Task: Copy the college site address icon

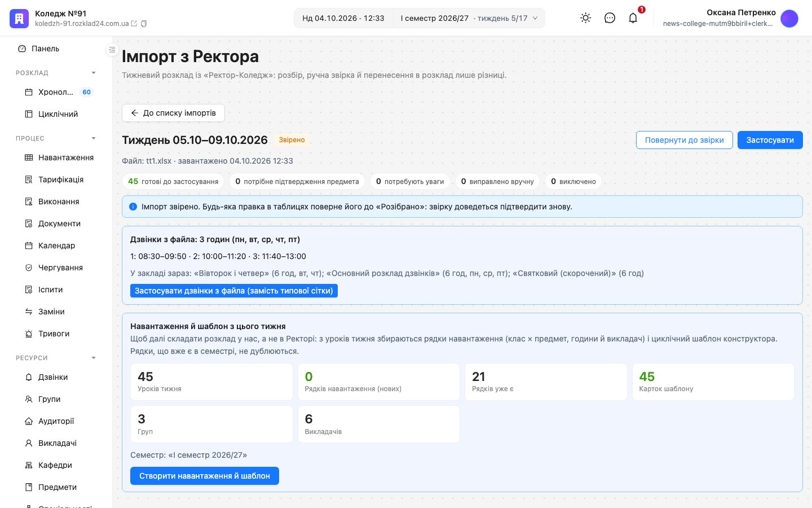Action: 144,24
